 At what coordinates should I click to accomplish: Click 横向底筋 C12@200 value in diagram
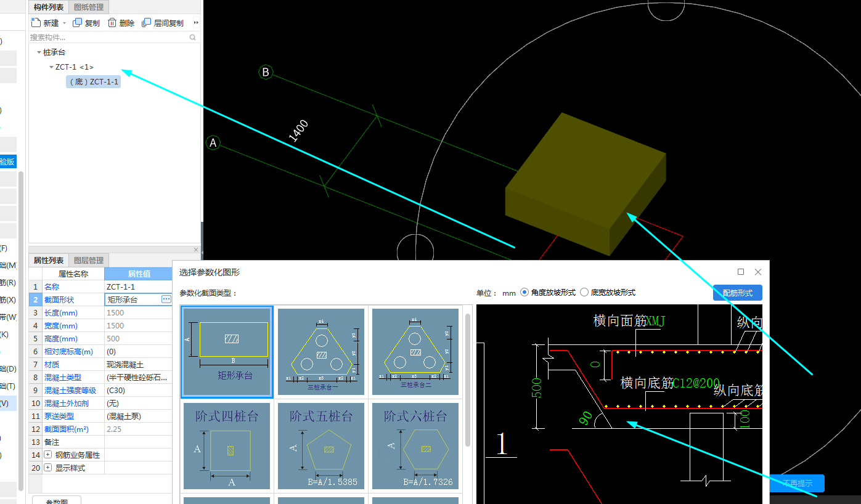(x=696, y=383)
